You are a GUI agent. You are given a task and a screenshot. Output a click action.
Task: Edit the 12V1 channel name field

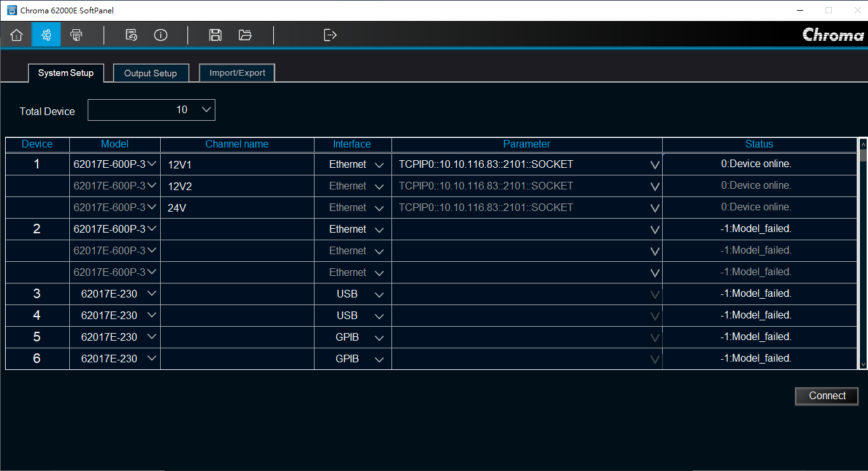tap(237, 165)
